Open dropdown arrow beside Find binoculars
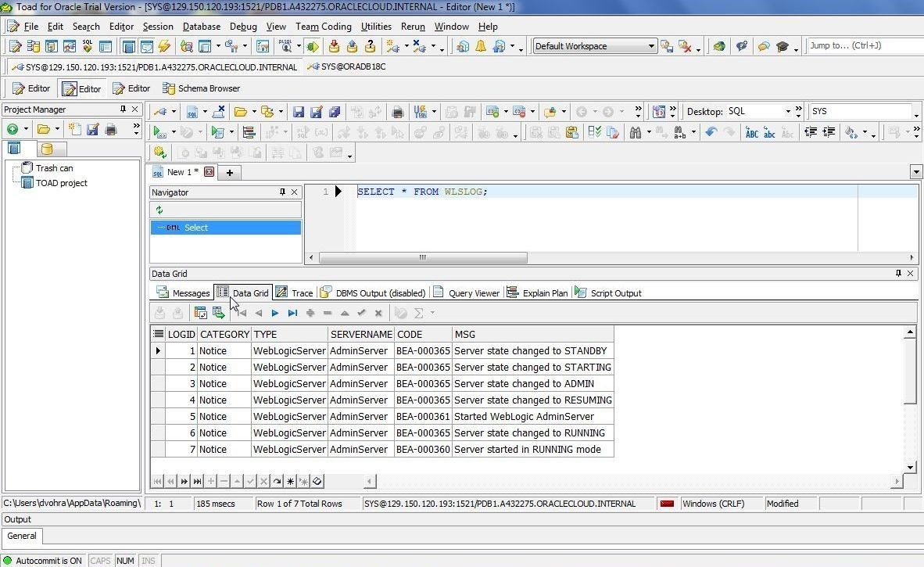This screenshot has height=567, width=924. [648, 132]
